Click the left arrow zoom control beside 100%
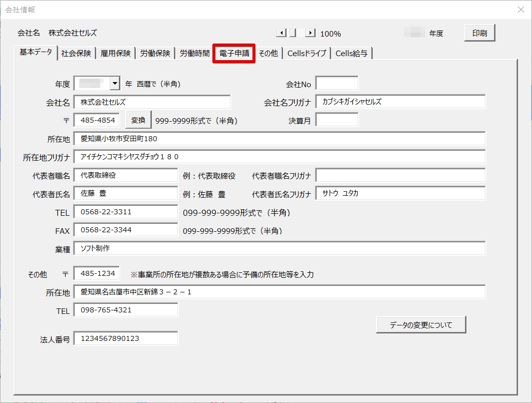 click(282, 33)
